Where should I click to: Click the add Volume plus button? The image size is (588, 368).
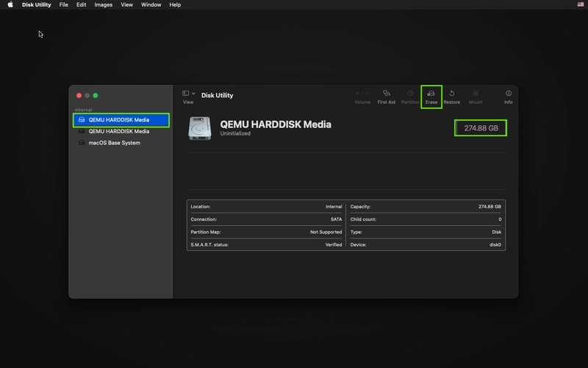(357, 93)
